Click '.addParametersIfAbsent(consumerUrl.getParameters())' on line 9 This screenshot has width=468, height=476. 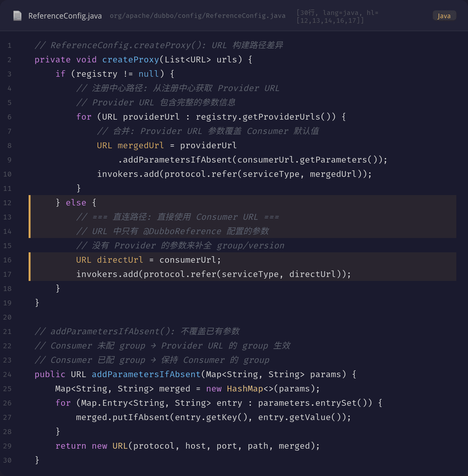[x=253, y=160]
